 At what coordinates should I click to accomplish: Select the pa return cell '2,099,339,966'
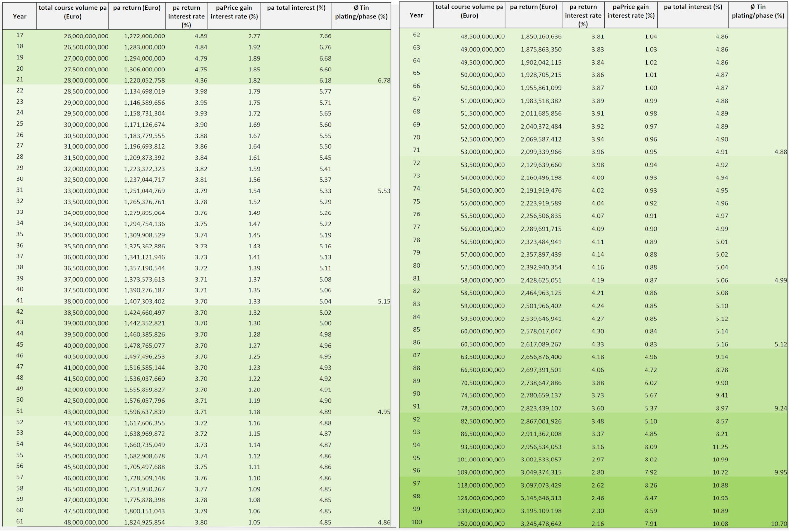tap(541, 152)
